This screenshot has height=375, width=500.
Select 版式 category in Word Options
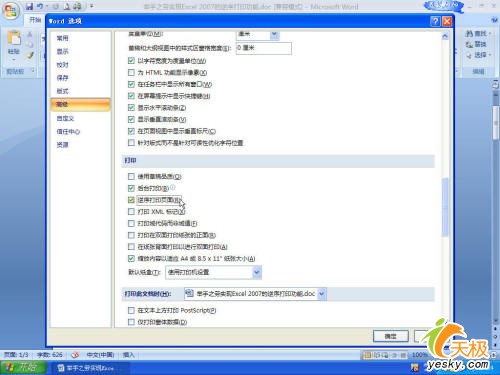click(62, 91)
